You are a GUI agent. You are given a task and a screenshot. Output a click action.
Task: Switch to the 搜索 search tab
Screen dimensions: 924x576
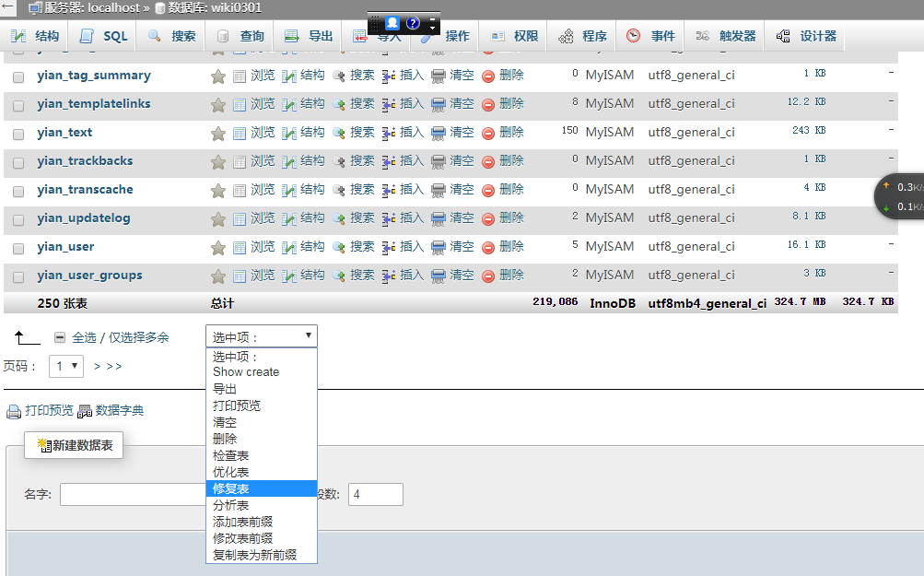point(171,36)
